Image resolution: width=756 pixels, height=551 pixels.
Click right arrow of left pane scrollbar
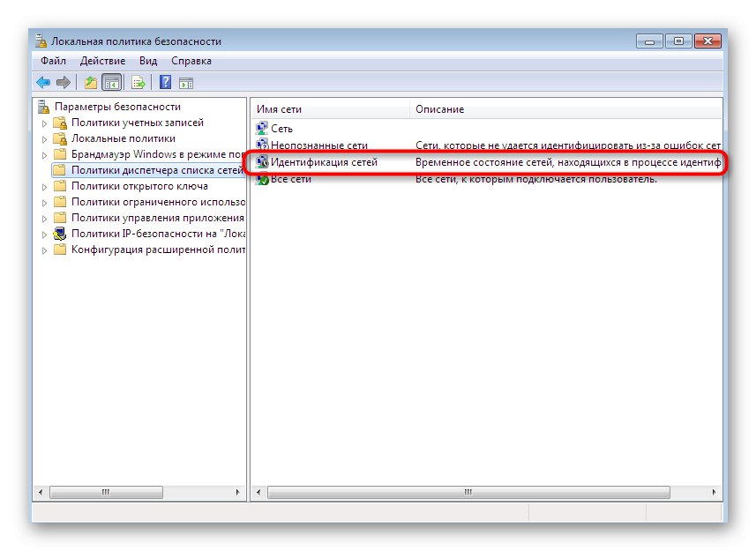(237, 492)
